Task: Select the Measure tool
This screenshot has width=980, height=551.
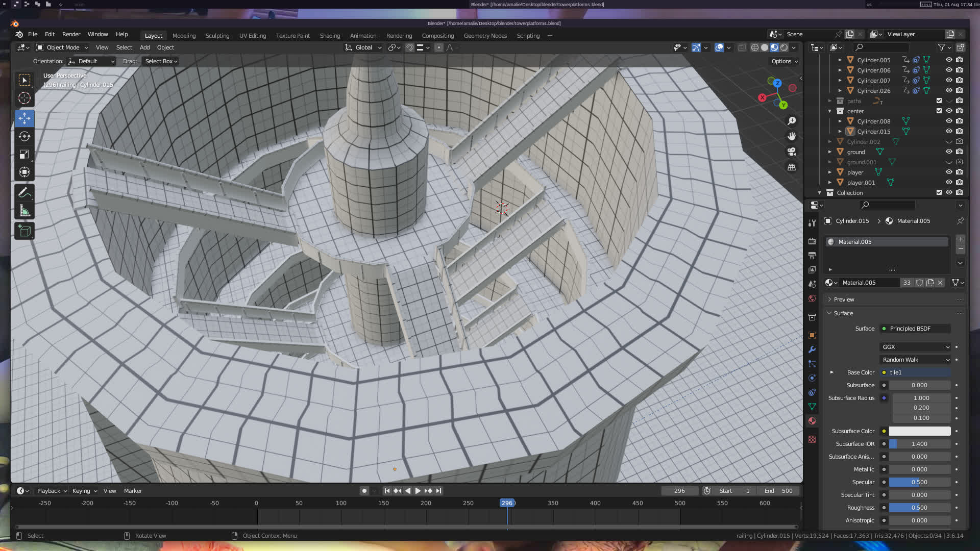Action: 24,211
